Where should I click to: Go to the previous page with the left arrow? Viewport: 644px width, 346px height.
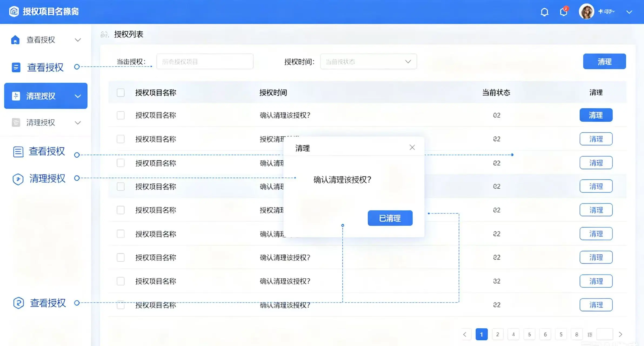[465, 334]
